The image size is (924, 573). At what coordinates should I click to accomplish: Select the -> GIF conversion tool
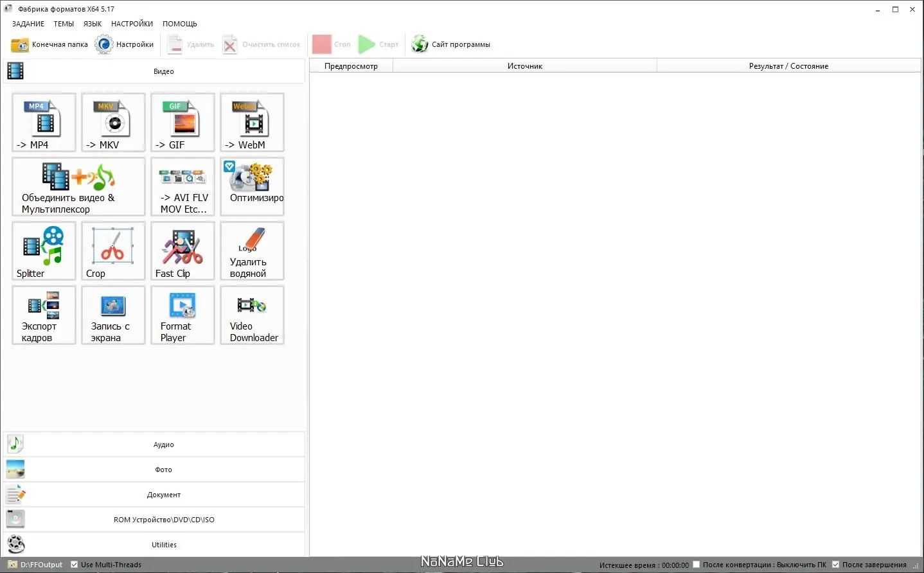point(182,123)
